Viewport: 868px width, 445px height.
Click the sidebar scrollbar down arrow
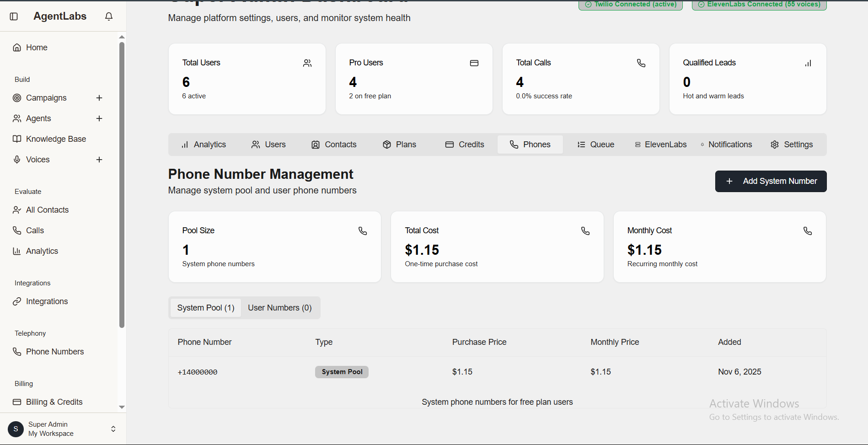tap(121, 407)
